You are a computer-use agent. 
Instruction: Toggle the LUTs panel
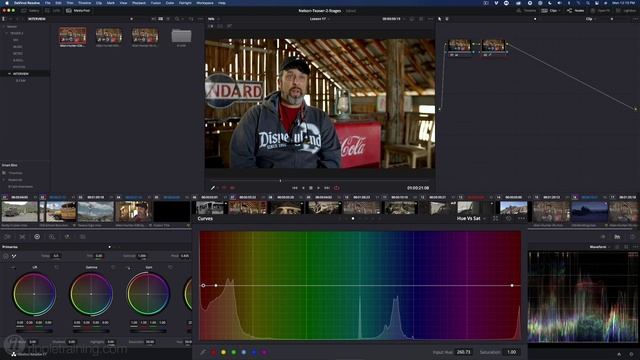click(x=53, y=11)
